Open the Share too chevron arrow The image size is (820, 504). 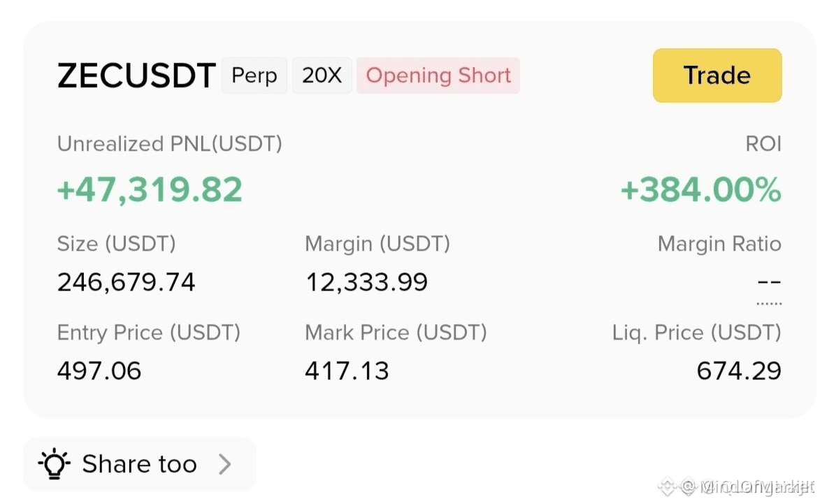(225, 463)
